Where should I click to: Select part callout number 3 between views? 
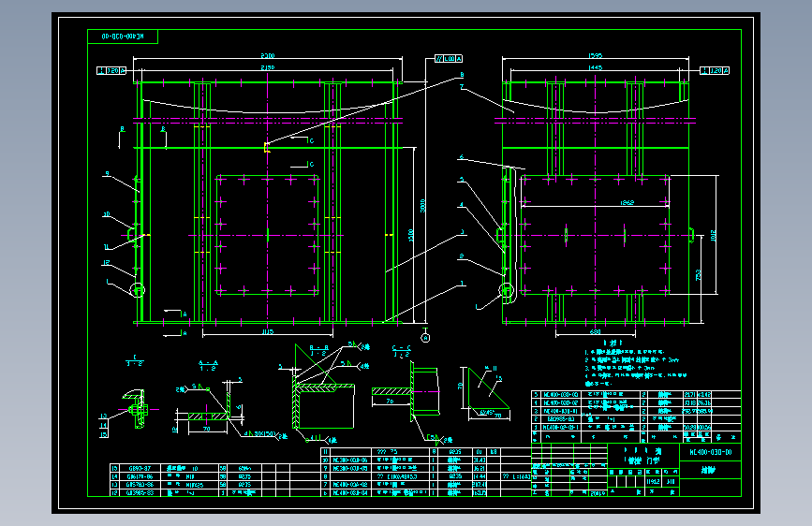click(x=463, y=232)
